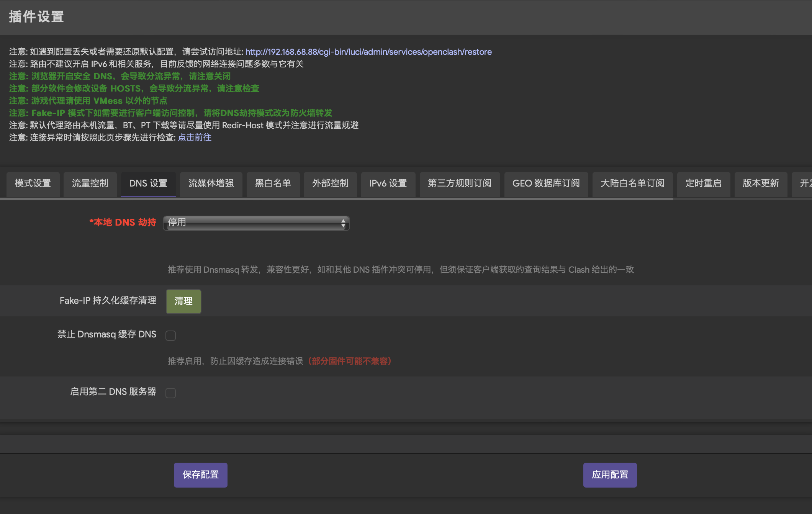
Task: Click the 浏览器开启安全 DNS notice line
Action: pos(120,76)
